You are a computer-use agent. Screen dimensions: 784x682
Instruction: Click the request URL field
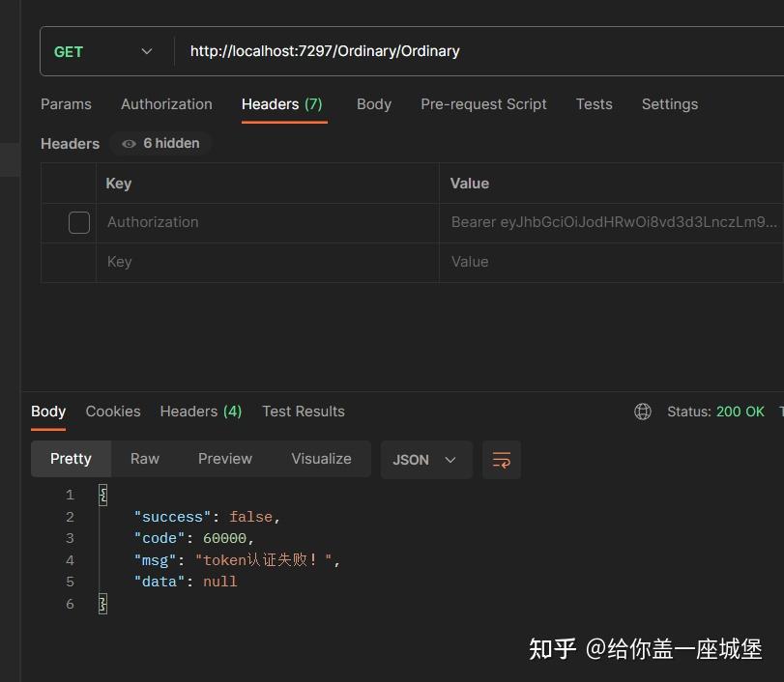coord(480,51)
